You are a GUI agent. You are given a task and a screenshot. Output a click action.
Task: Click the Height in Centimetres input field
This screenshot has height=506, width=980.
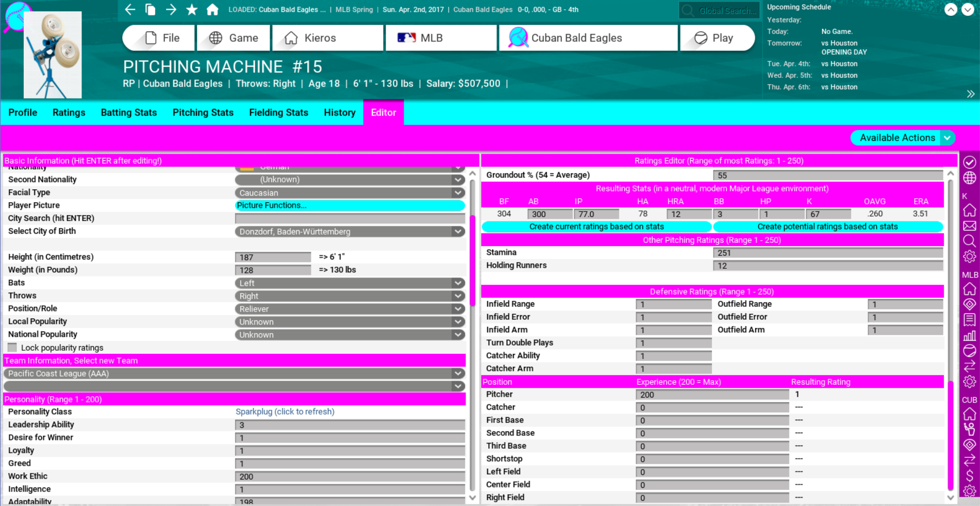point(273,257)
